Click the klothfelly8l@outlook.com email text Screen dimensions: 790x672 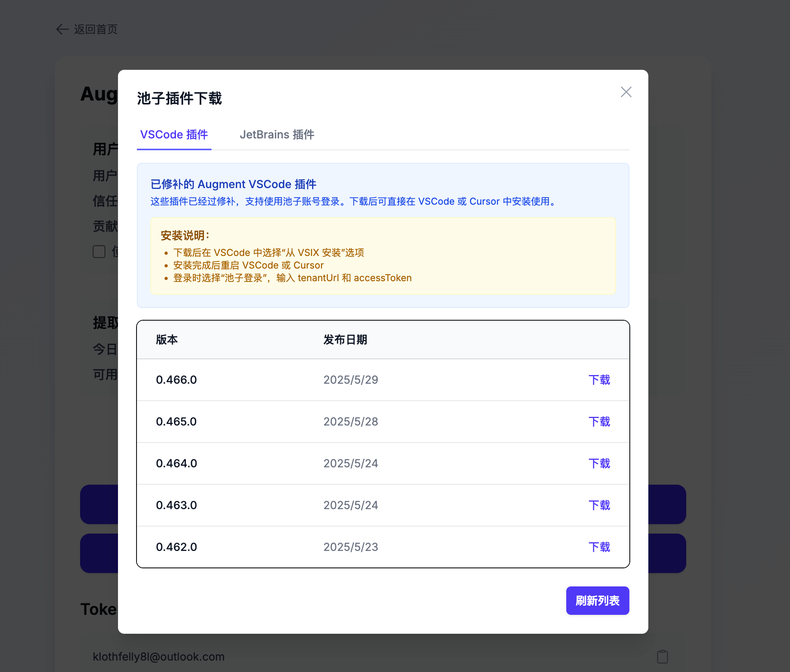(159, 657)
